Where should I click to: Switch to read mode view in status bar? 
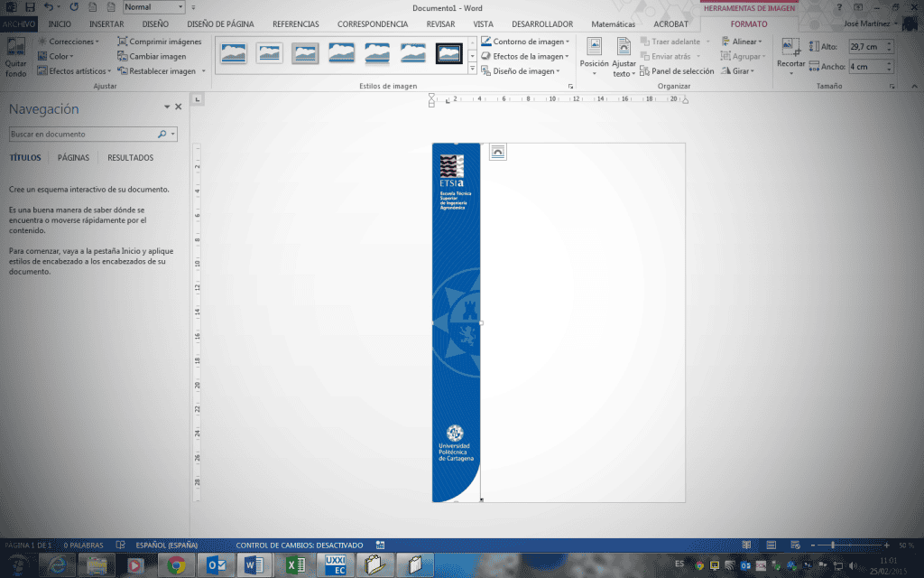pyautogui.click(x=746, y=545)
